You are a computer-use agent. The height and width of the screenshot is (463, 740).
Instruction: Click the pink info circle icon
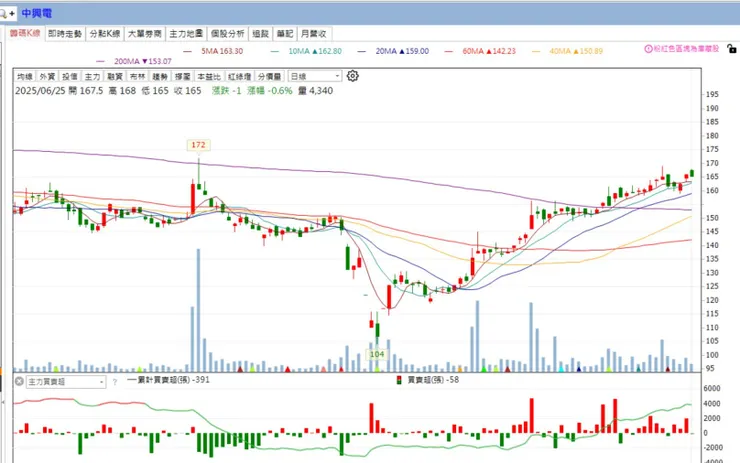648,49
